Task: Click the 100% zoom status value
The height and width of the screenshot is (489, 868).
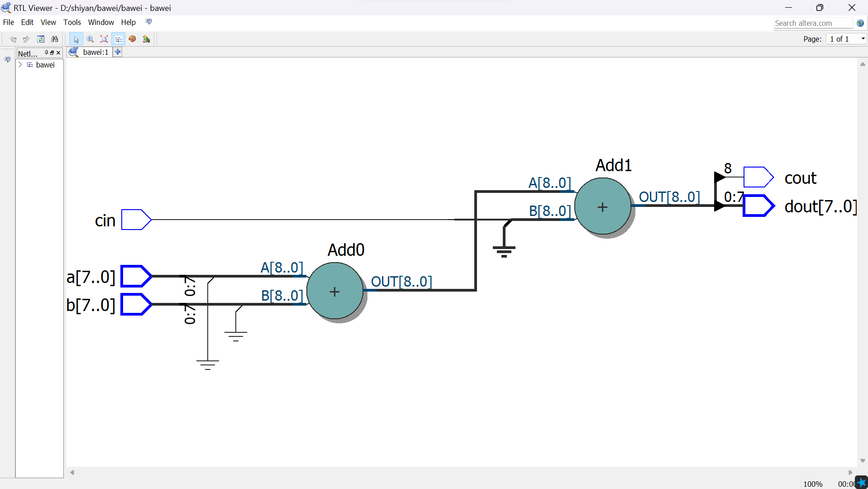Action: tap(813, 484)
